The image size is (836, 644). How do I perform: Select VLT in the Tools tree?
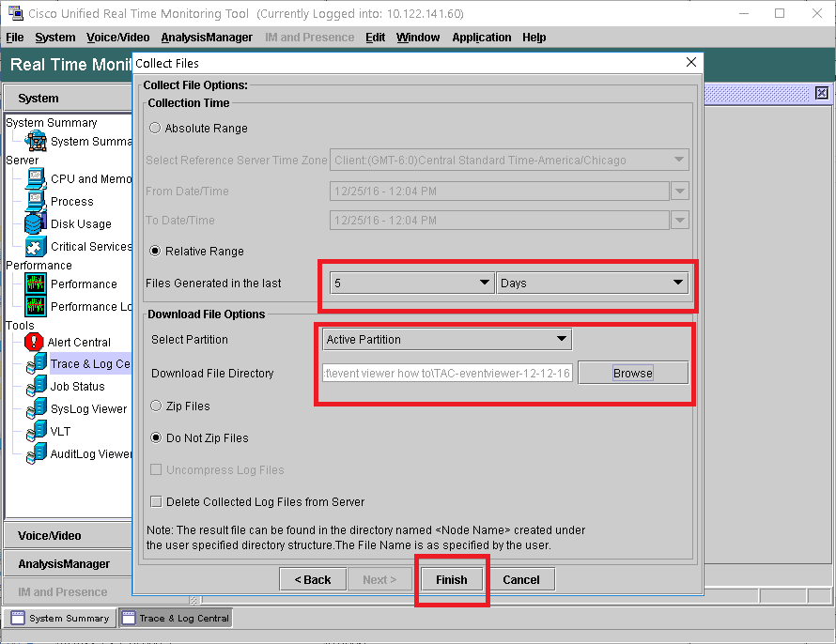(x=60, y=431)
